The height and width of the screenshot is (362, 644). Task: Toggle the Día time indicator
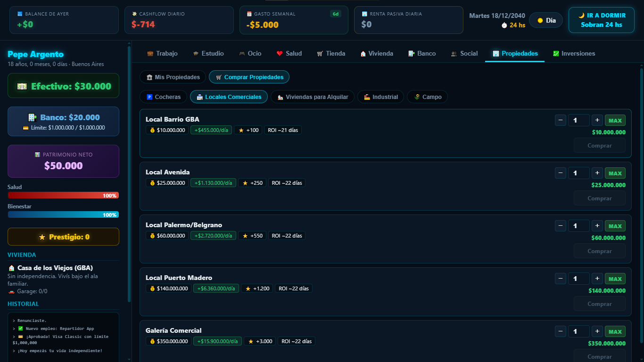pyautogui.click(x=546, y=20)
